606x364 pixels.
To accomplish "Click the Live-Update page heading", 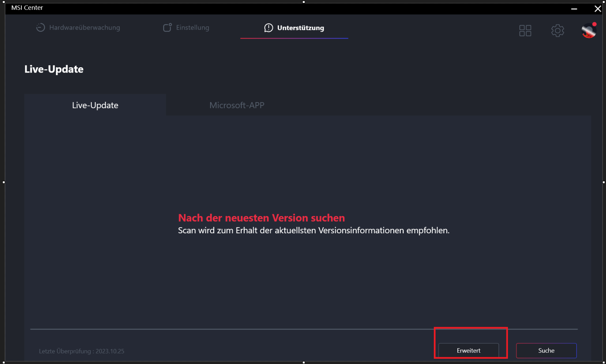I will click(54, 69).
